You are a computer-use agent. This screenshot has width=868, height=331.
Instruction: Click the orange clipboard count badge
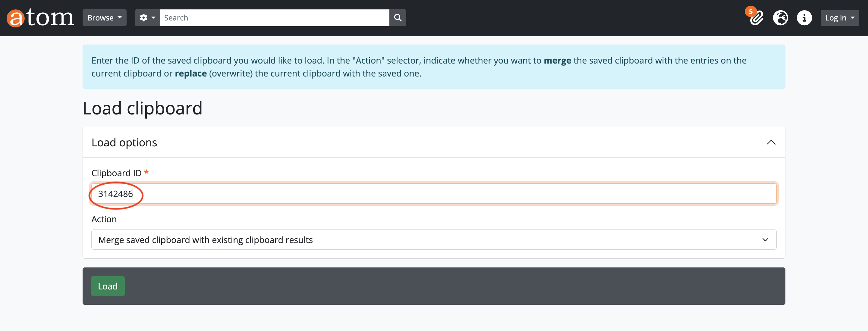[750, 11]
